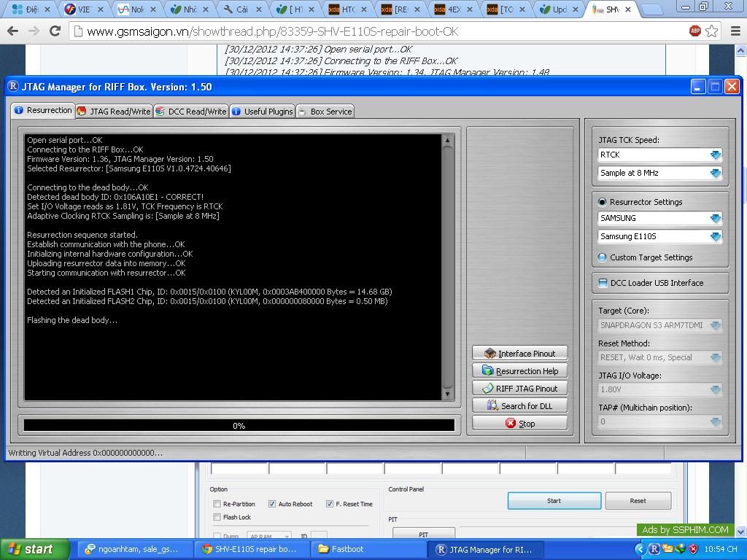Enable Re-Partition in the background window
This screenshot has height=560, width=747.
(x=217, y=504)
